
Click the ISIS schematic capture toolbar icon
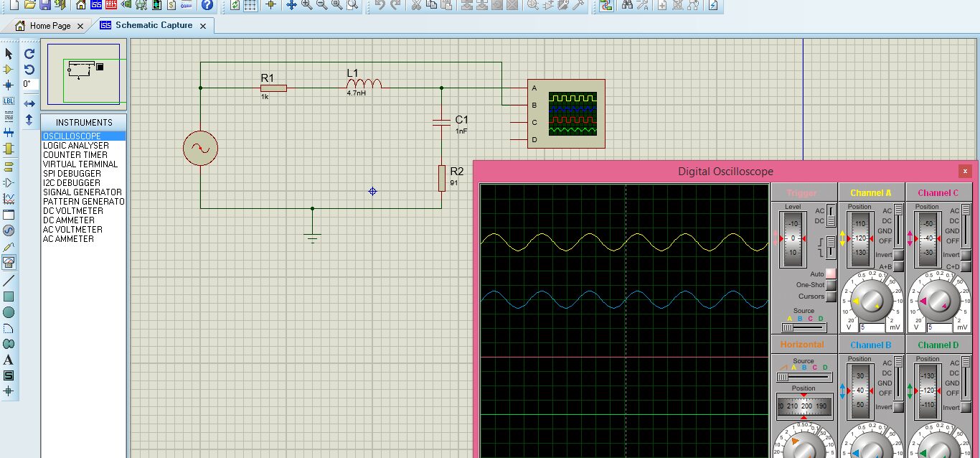pyautogui.click(x=96, y=5)
